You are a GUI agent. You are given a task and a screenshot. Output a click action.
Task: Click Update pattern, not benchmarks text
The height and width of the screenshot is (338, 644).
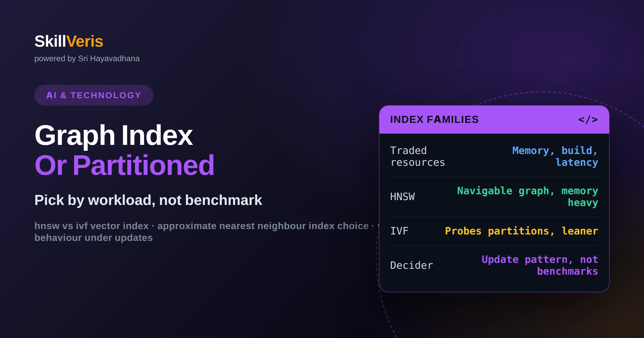[540, 265]
